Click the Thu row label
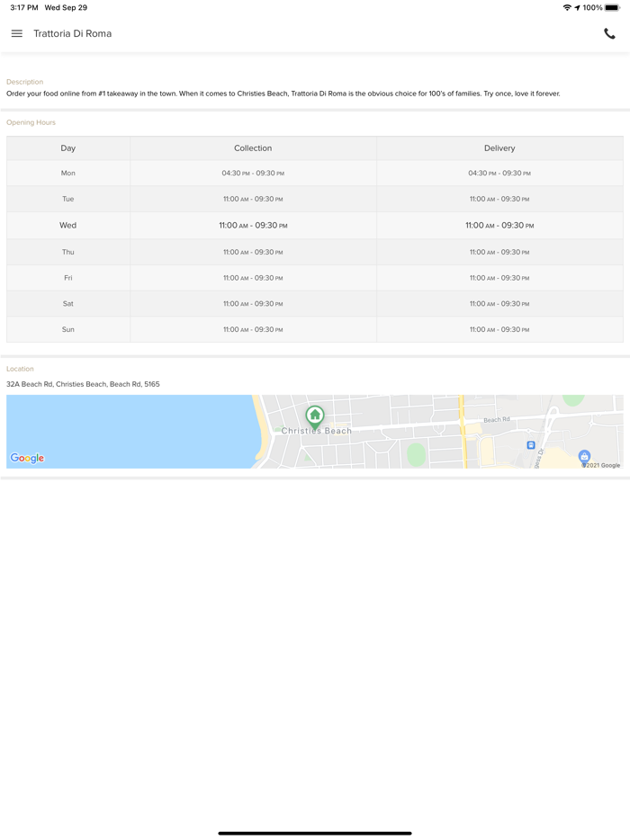The image size is (630, 840). pyautogui.click(x=68, y=252)
